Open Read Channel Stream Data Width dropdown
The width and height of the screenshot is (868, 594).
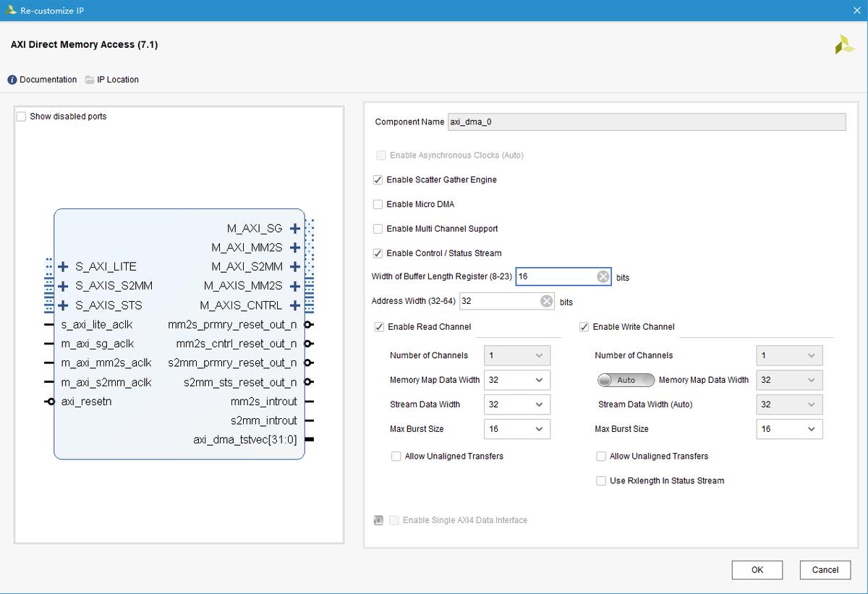(x=516, y=404)
